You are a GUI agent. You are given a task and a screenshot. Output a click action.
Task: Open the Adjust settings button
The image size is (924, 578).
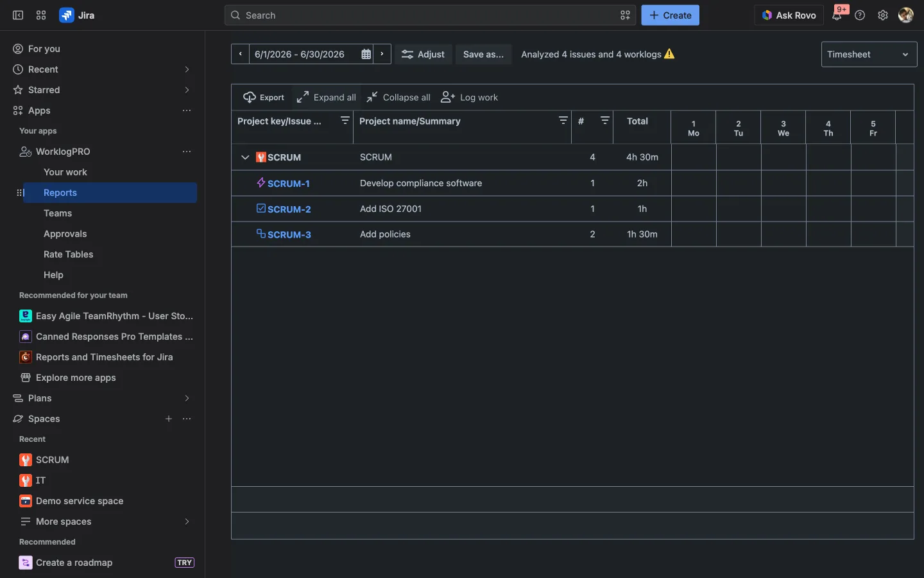click(424, 55)
